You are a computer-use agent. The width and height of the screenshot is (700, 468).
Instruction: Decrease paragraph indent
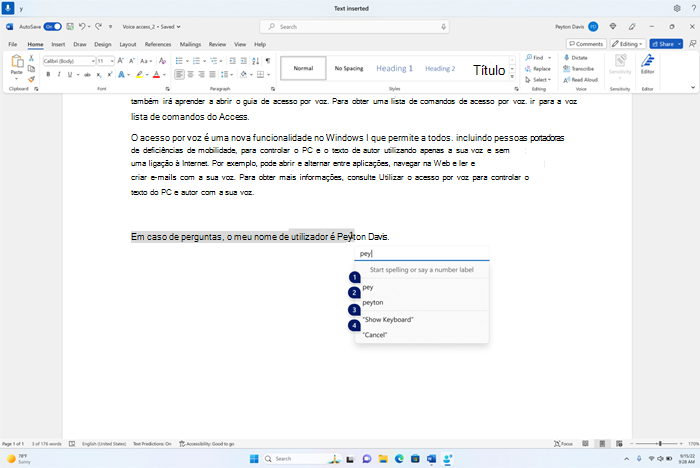click(233, 61)
